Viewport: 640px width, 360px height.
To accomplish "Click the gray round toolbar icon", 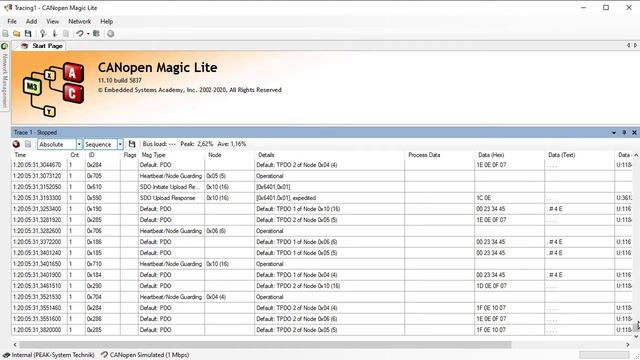I will click(111, 33).
